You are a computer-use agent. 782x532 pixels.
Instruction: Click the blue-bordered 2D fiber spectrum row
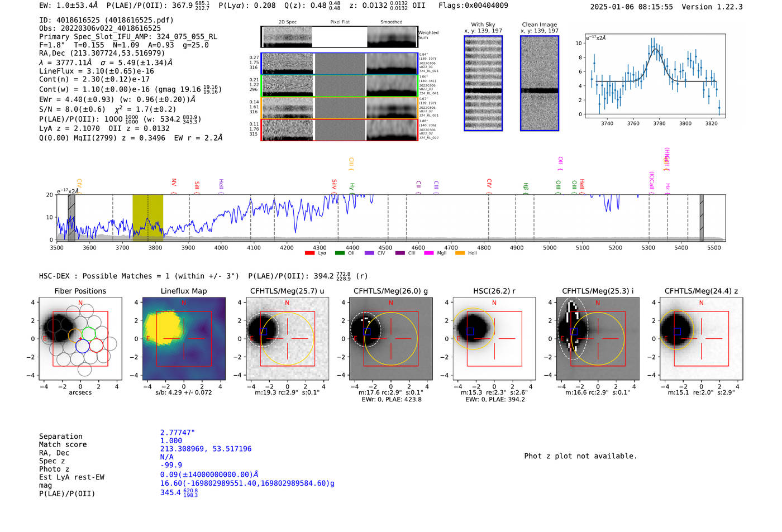tap(339, 64)
